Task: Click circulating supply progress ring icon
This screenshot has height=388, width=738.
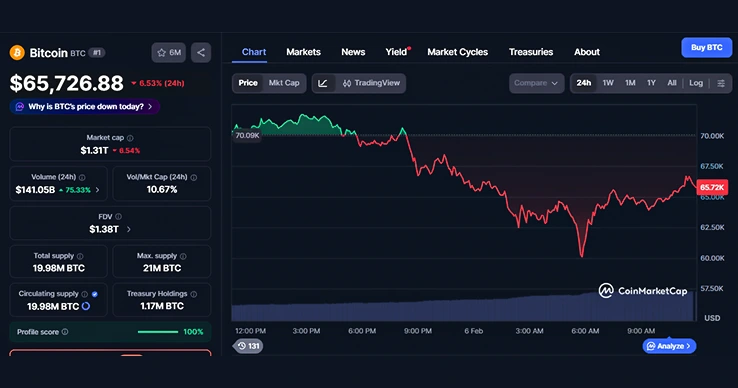Action: click(86, 306)
